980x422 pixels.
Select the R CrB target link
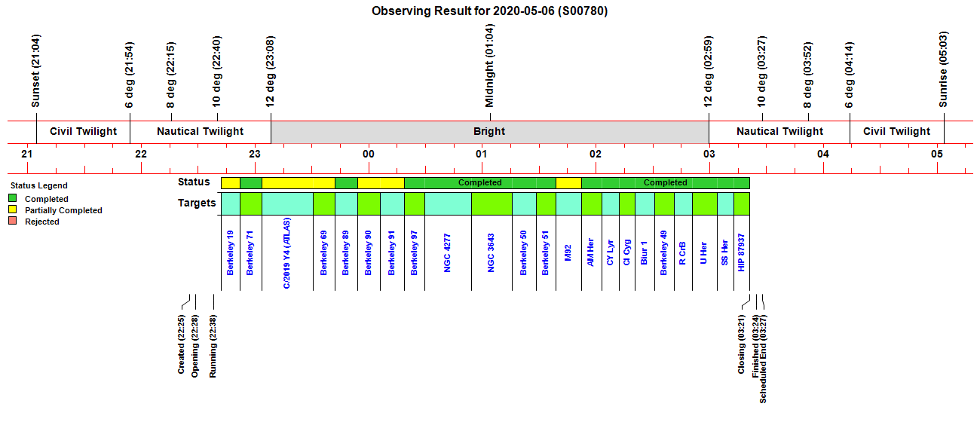683,252
